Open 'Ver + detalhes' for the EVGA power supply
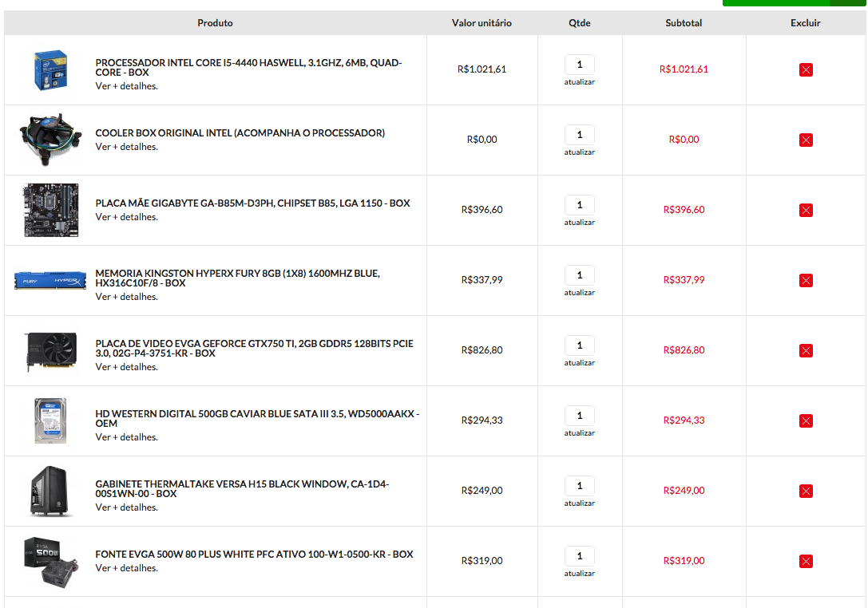868x608 pixels. [x=127, y=568]
